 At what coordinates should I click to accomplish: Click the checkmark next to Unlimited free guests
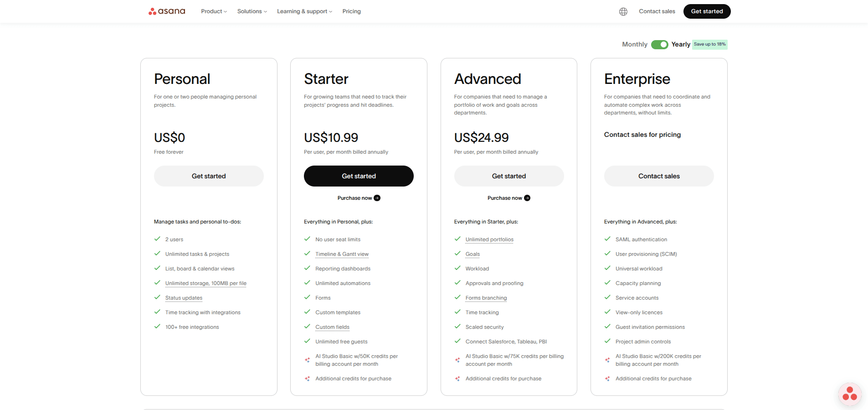[307, 341]
